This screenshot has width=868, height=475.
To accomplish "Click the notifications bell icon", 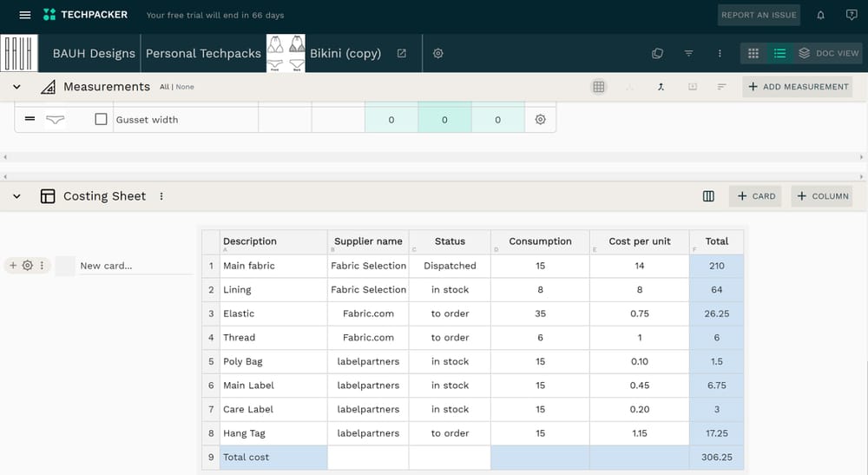I will click(820, 15).
